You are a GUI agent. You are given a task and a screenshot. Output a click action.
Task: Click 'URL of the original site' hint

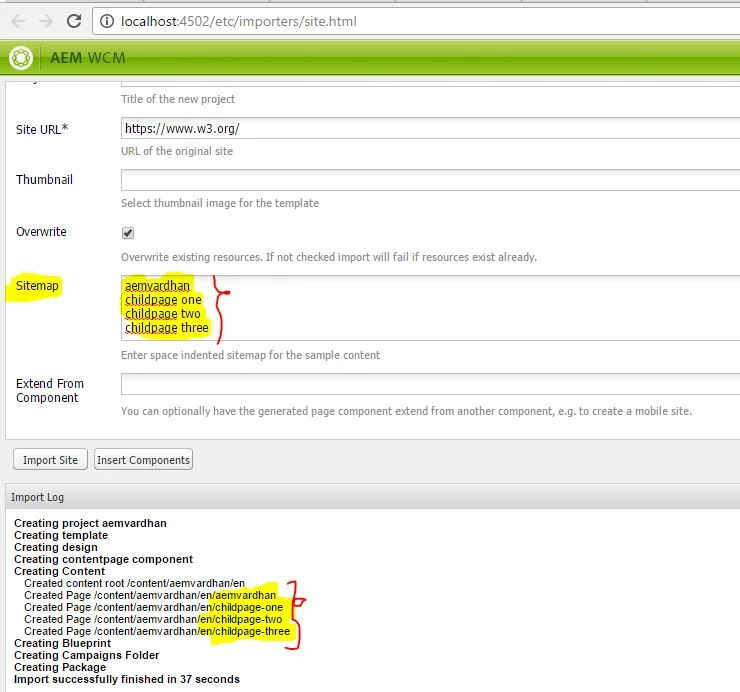click(177, 151)
